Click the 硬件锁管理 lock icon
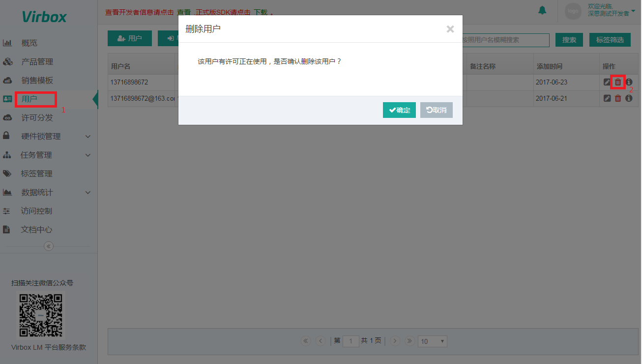This screenshot has width=642, height=364. (x=7, y=136)
